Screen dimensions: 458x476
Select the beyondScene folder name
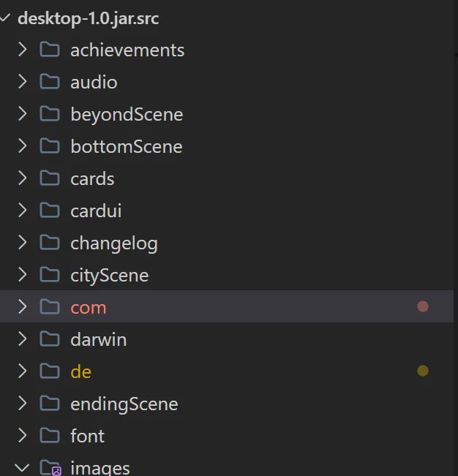click(x=127, y=115)
